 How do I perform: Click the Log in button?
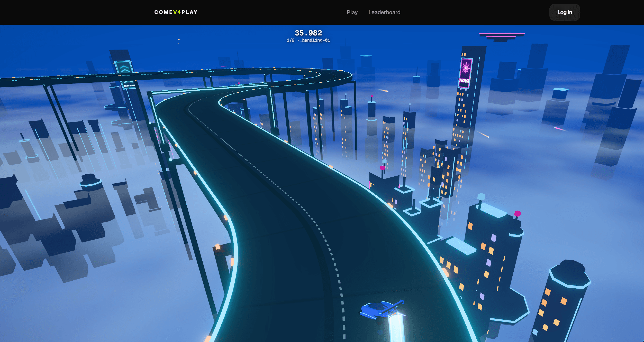(565, 12)
